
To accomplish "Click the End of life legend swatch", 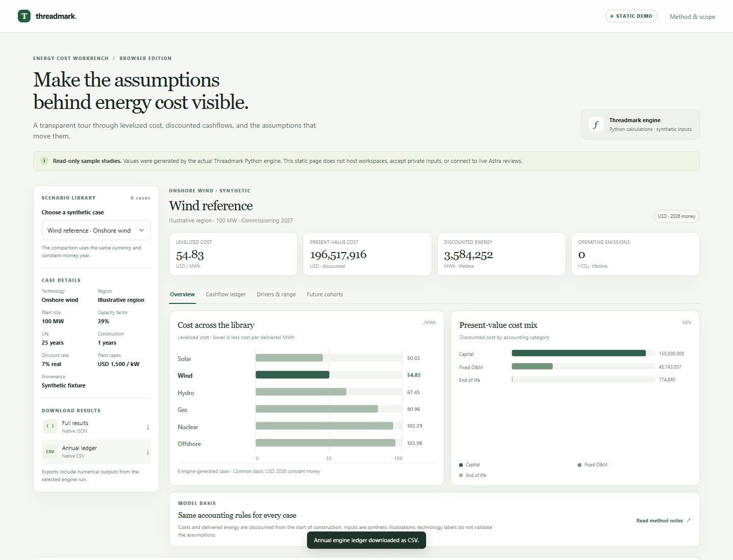I will 461,475.
